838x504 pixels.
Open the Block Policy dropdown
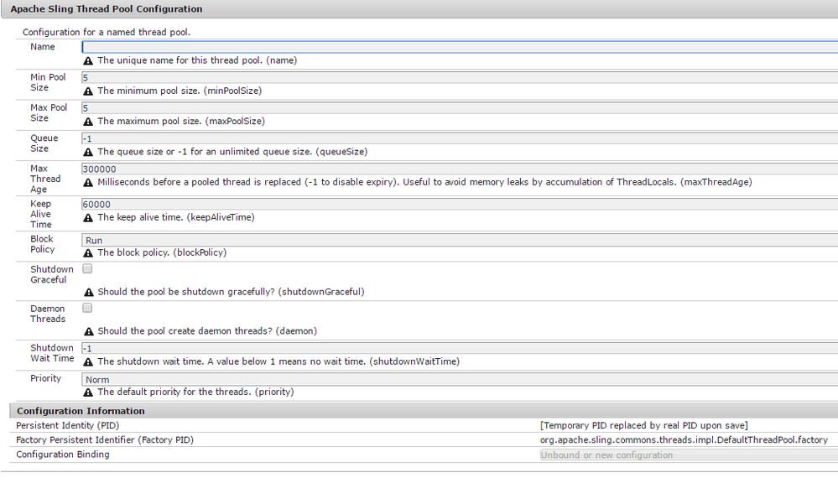pyautogui.click(x=459, y=240)
